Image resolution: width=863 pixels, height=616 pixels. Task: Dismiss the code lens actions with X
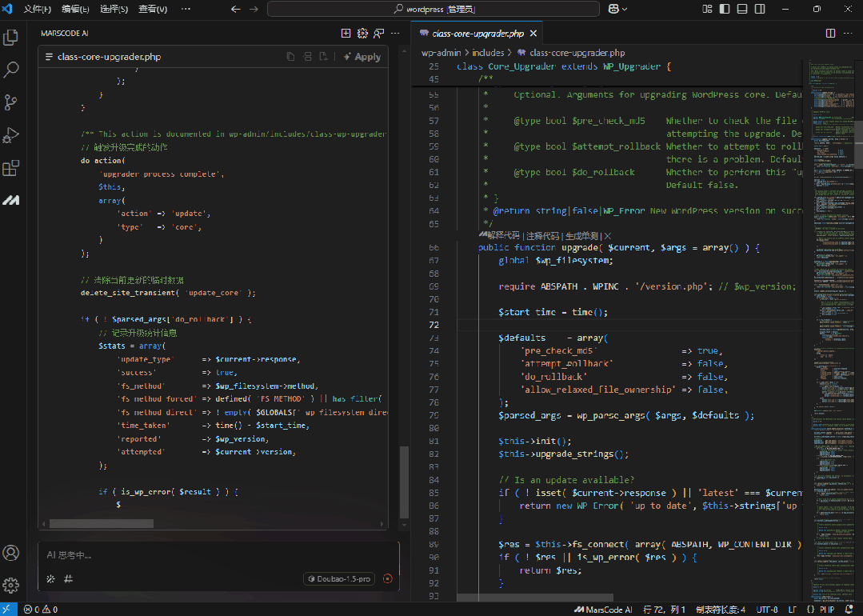(x=608, y=236)
